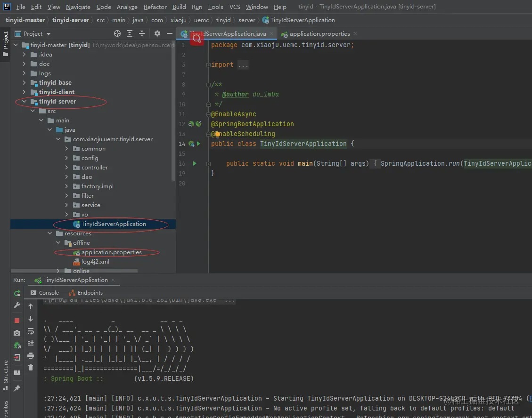Clear console with trash icon
532x418 pixels.
[31, 368]
